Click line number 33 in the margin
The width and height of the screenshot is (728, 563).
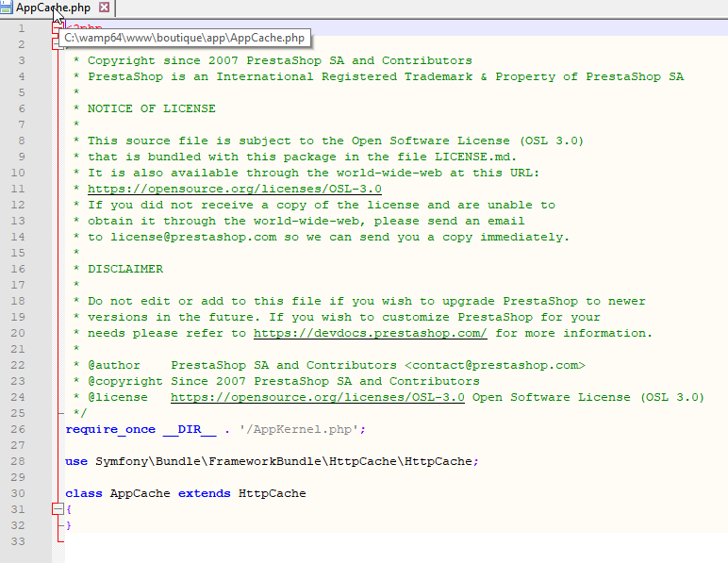18,541
